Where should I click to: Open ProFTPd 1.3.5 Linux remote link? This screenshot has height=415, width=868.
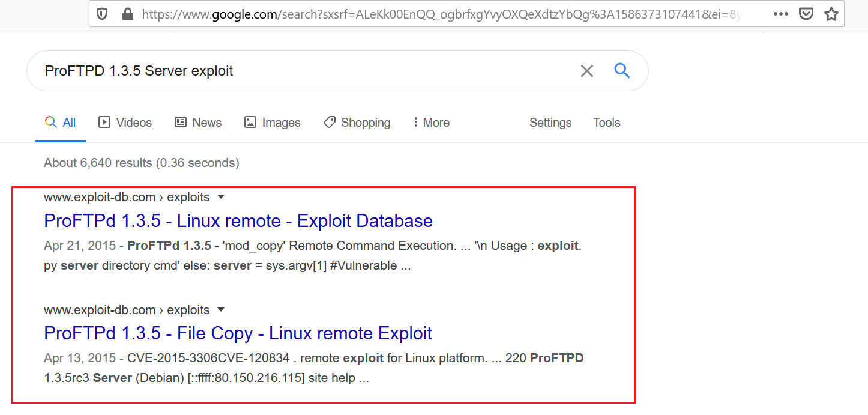point(238,221)
